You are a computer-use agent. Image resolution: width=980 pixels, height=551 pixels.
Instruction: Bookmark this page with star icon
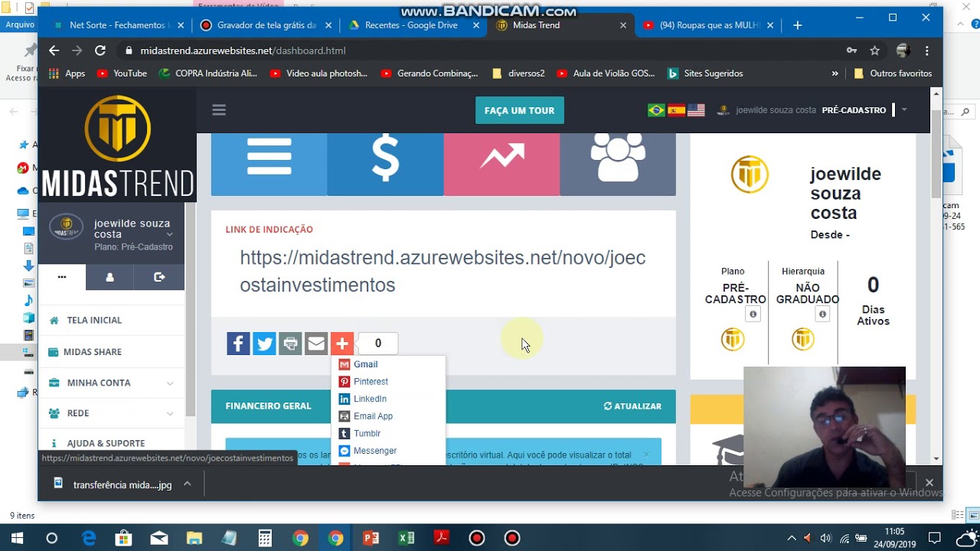(x=874, y=51)
